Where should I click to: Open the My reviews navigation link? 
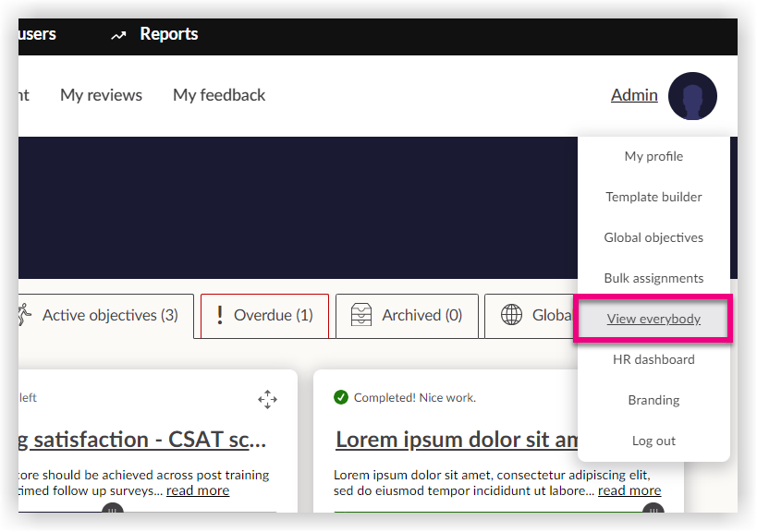click(x=101, y=95)
